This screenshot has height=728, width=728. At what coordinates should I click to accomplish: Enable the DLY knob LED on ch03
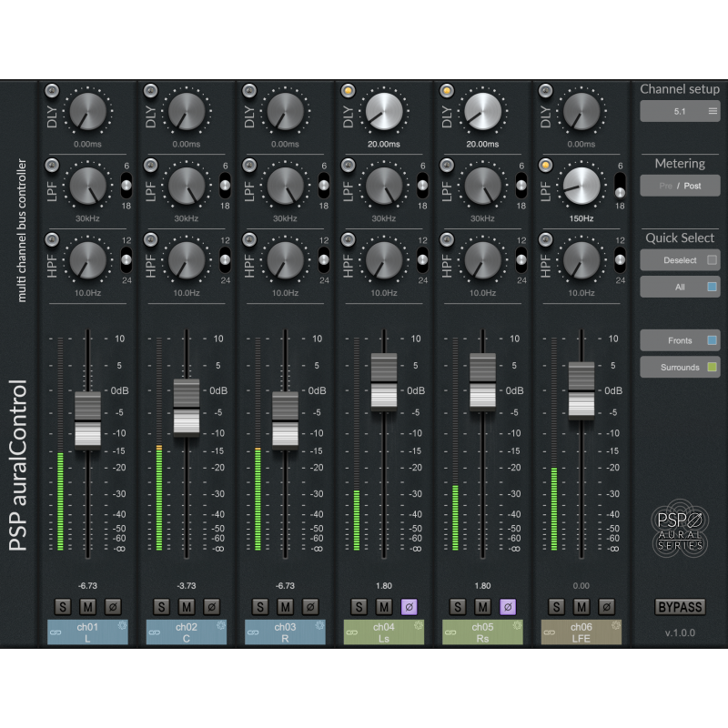[x=248, y=90]
